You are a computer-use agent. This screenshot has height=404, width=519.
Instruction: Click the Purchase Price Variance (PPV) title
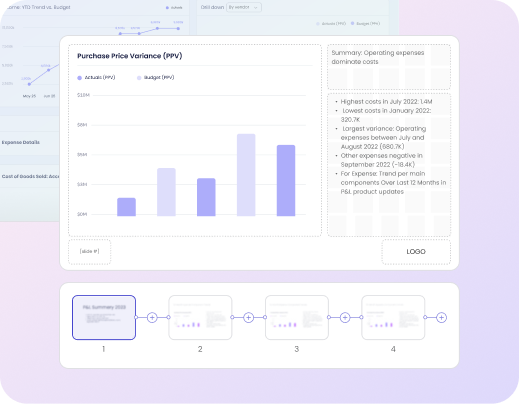pos(130,56)
